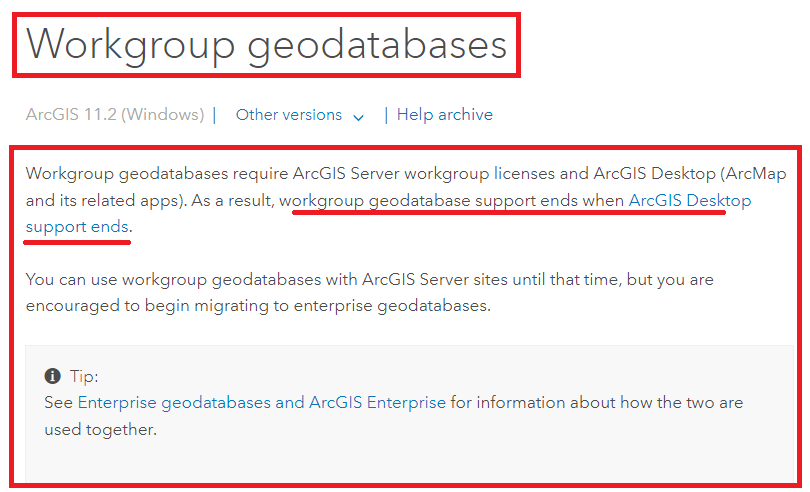
Task: Click the vertical separator before Help archive
Action: coord(386,115)
